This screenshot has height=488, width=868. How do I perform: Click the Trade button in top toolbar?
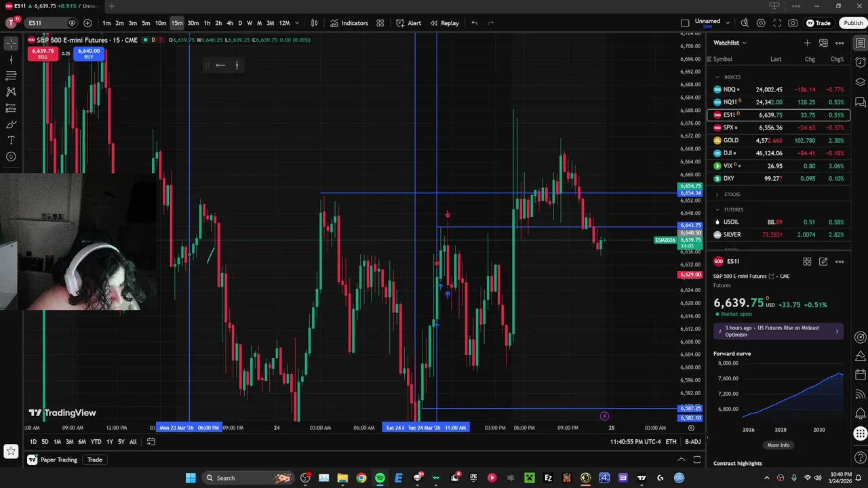[818, 23]
